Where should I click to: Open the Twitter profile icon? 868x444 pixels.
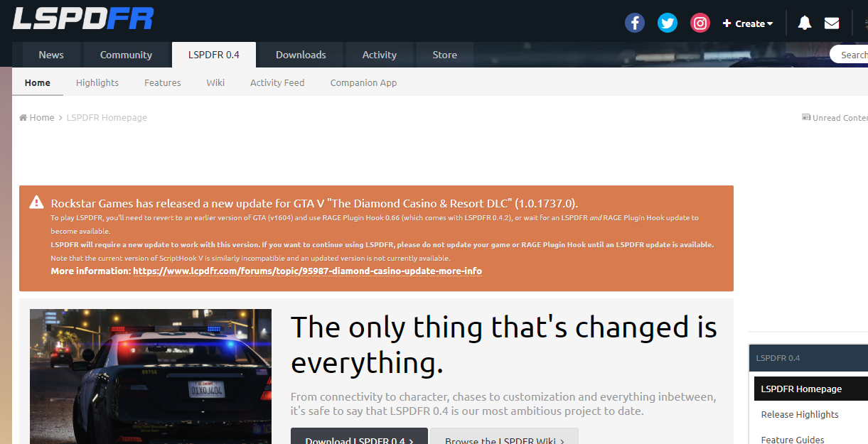(668, 23)
